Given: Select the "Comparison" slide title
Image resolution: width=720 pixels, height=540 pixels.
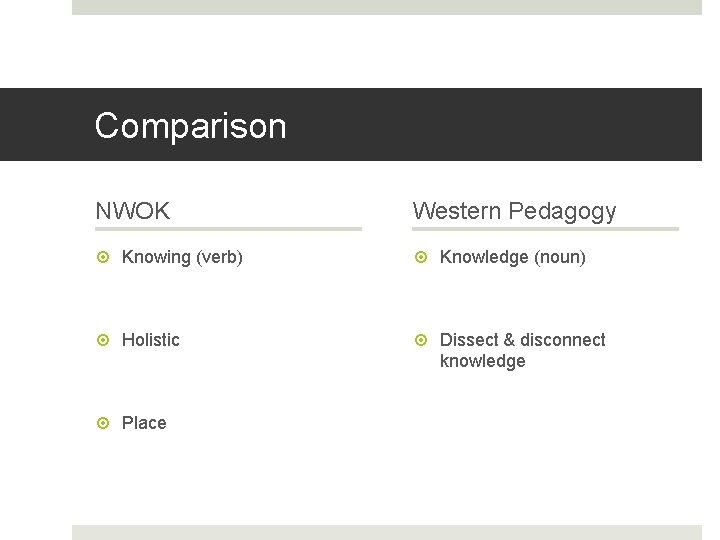Looking at the screenshot, I should click(x=190, y=126).
